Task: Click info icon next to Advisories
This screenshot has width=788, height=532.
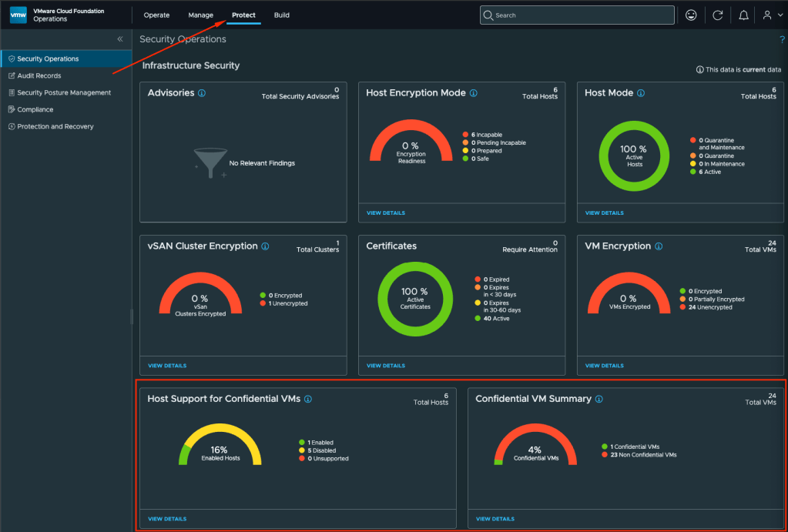Action: point(202,93)
